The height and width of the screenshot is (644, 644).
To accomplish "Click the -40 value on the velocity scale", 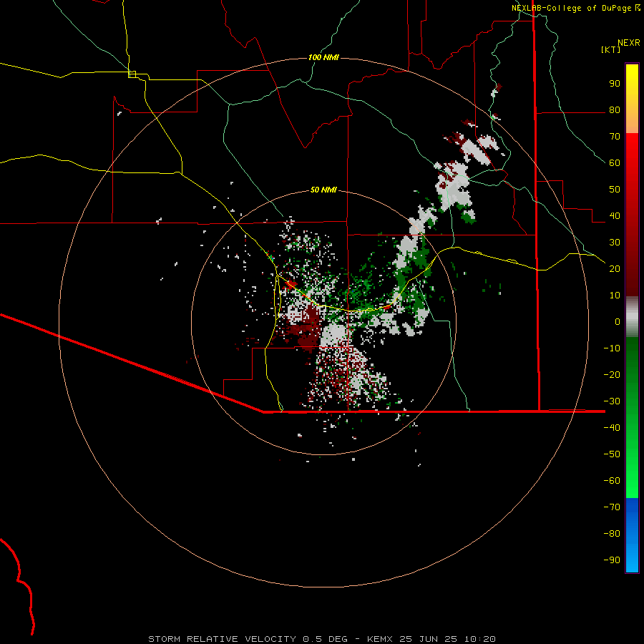I will [612, 428].
